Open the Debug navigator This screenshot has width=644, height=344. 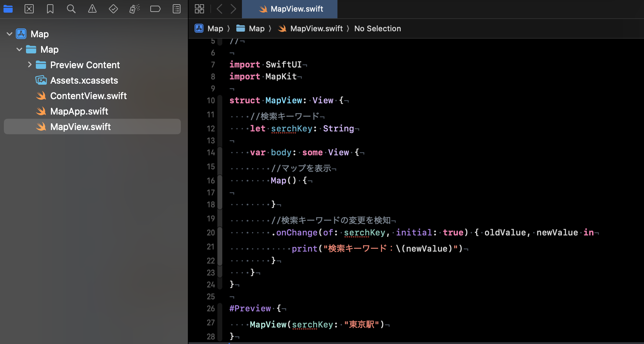134,9
